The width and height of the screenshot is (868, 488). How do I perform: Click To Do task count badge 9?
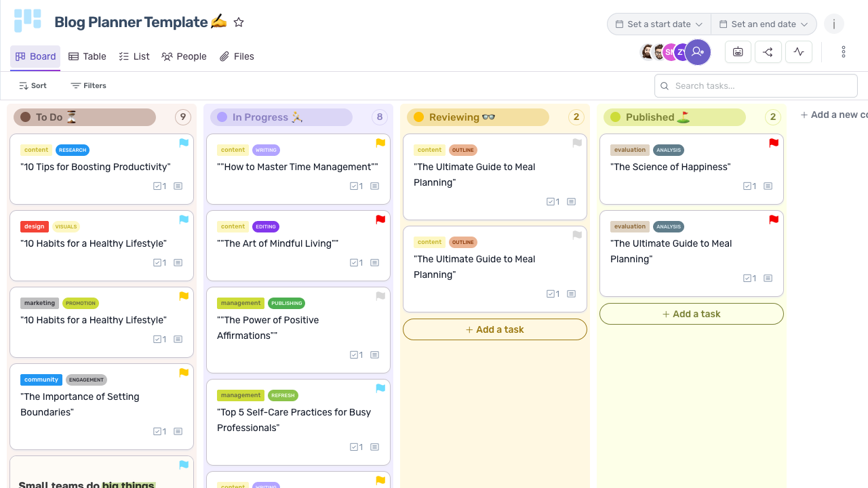(182, 117)
